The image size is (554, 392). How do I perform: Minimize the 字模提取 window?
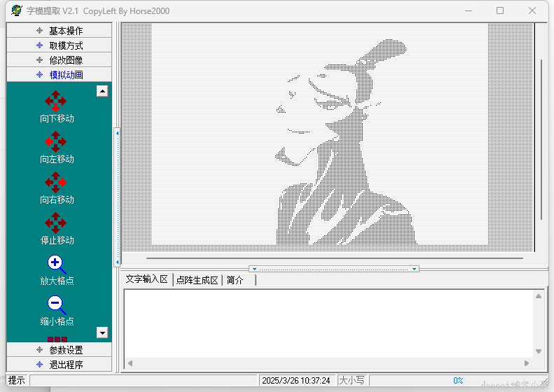pyautogui.click(x=469, y=10)
